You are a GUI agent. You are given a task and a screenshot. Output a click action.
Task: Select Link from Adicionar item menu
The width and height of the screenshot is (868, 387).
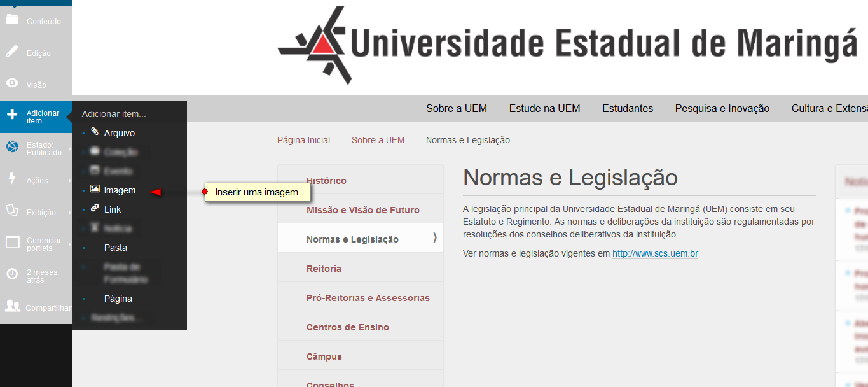coord(113,209)
